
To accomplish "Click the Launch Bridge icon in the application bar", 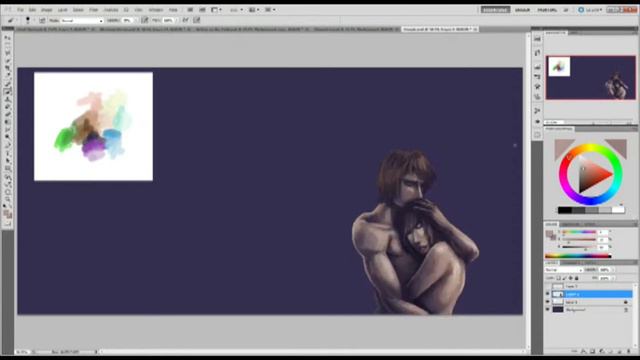I will point(190,10).
